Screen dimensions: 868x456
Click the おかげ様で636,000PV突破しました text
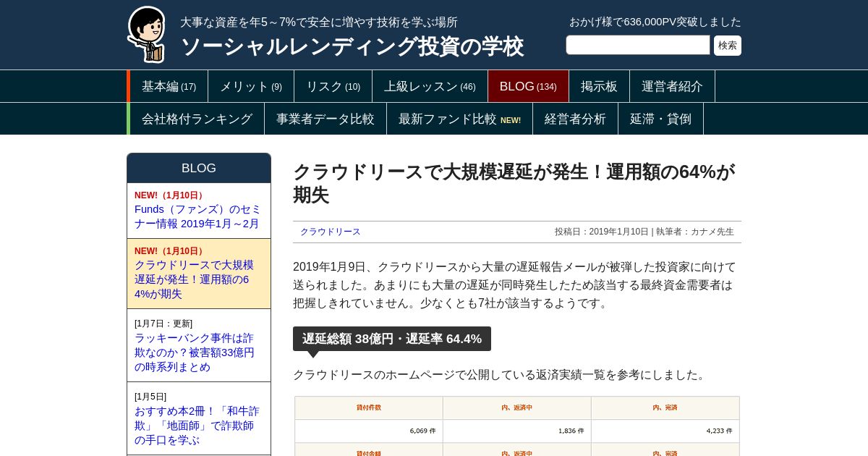coord(655,22)
